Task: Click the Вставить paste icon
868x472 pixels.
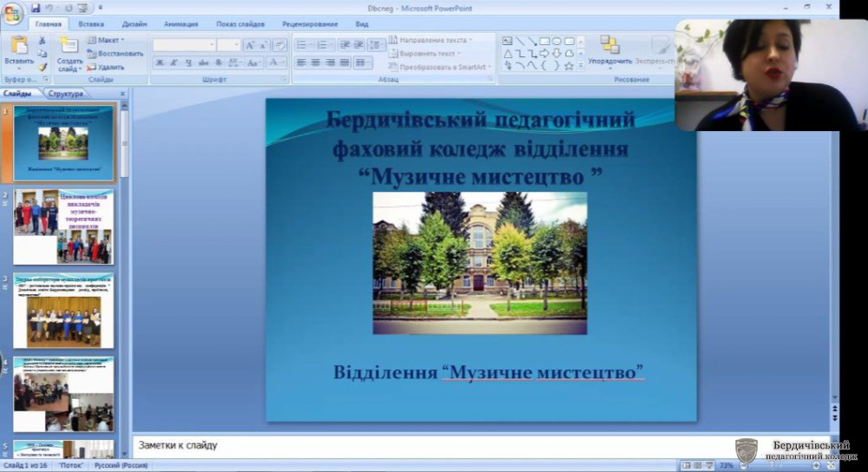Action: (x=19, y=47)
